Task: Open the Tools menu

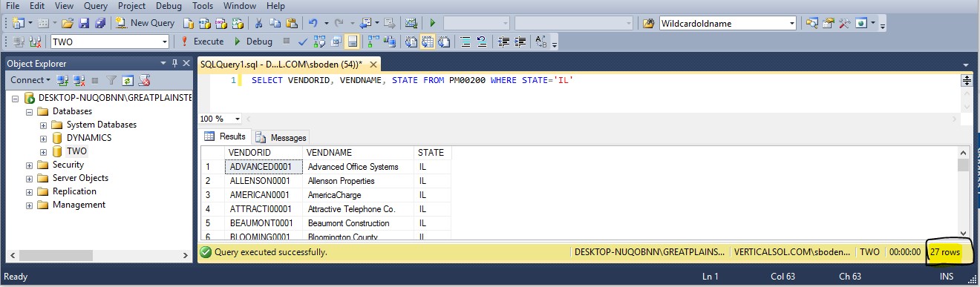Action: (x=203, y=5)
